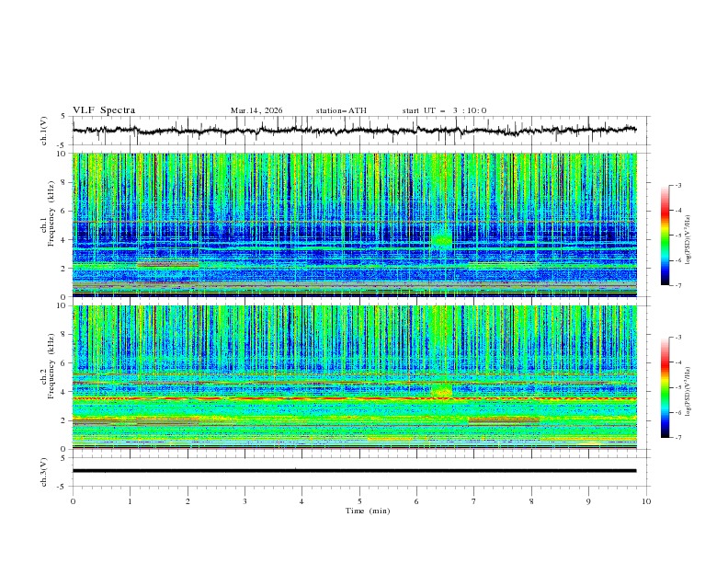Click the ch.1 voltage waveform trace
Viewport: 728px width, 563px height.
click(x=354, y=131)
